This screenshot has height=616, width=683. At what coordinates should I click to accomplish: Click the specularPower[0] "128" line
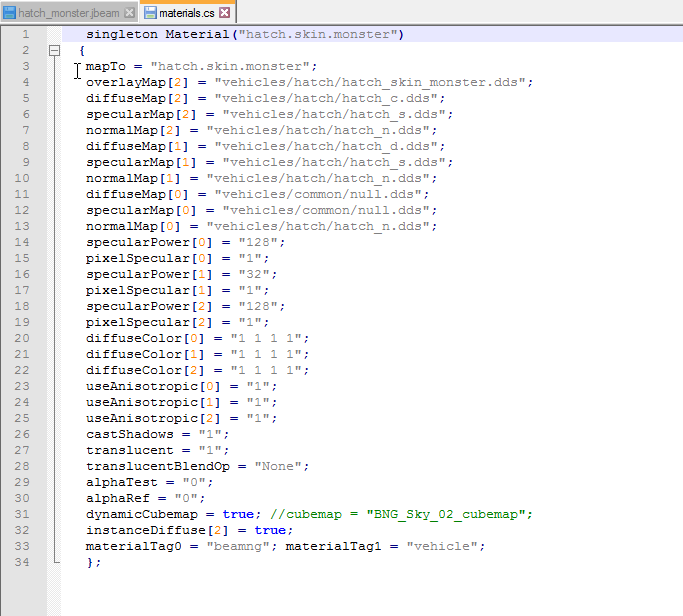(185, 242)
